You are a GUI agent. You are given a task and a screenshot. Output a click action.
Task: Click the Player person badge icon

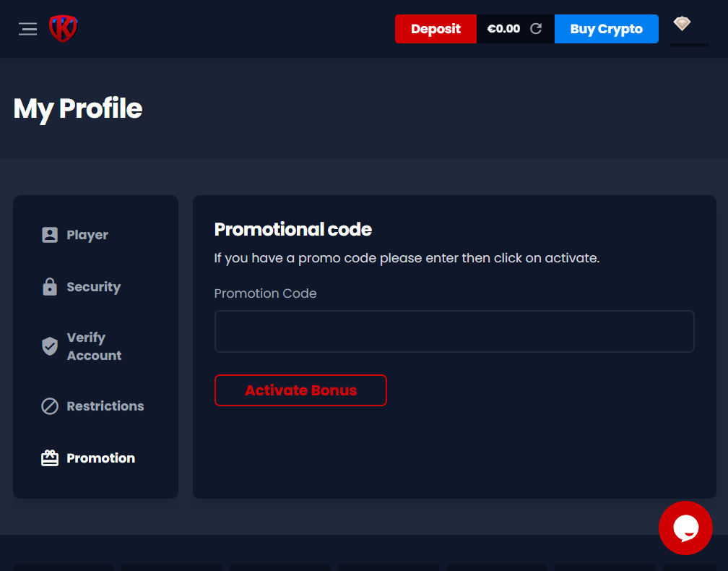50,235
